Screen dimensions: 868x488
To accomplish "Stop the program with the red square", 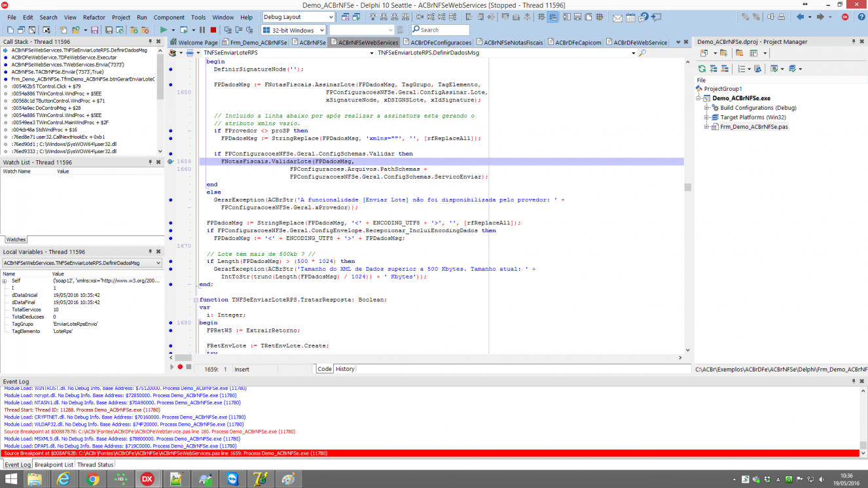I will coord(213,30).
